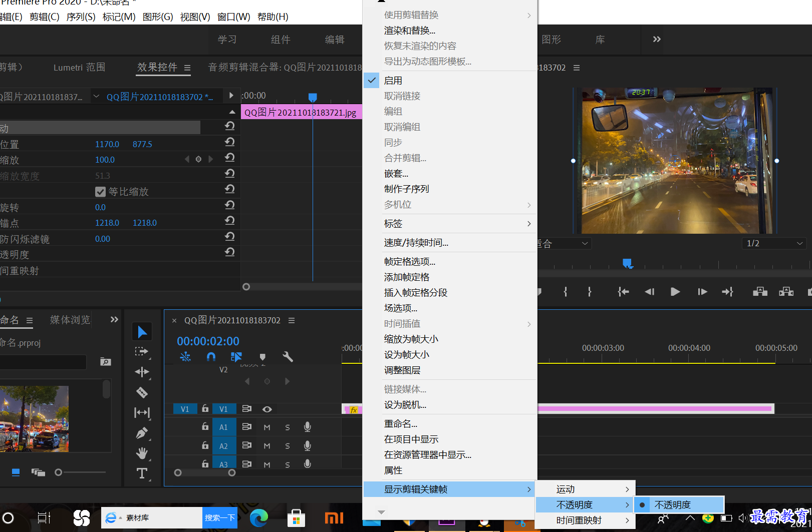Expand more workspaces chevron
The width and height of the screenshot is (812, 532).
(657, 39)
